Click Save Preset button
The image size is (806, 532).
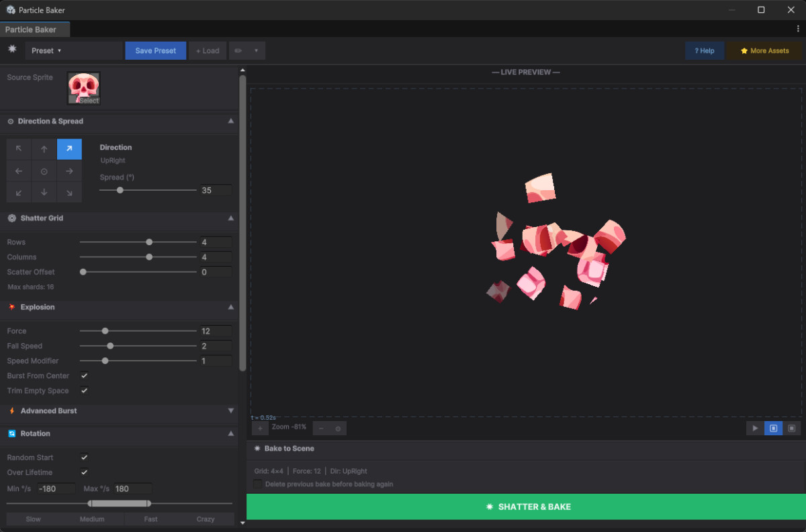coord(156,50)
